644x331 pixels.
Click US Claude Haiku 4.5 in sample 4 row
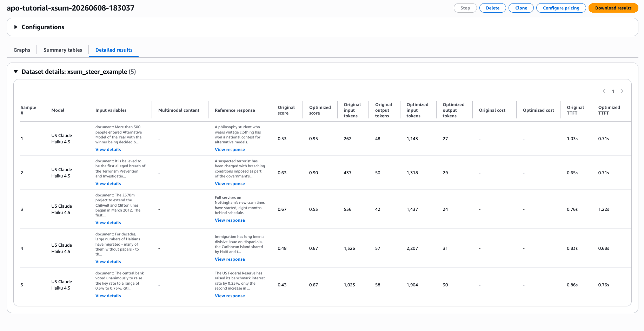pyautogui.click(x=61, y=248)
